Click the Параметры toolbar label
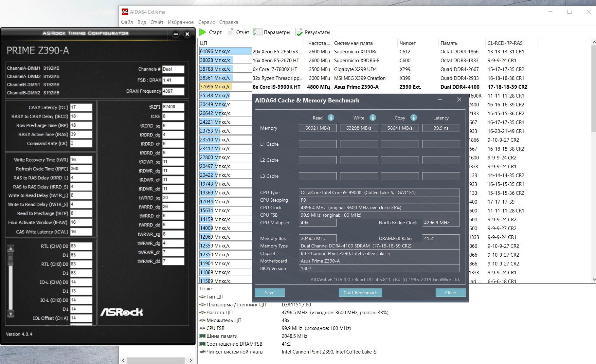The width and height of the screenshot is (596, 364). click(x=277, y=32)
